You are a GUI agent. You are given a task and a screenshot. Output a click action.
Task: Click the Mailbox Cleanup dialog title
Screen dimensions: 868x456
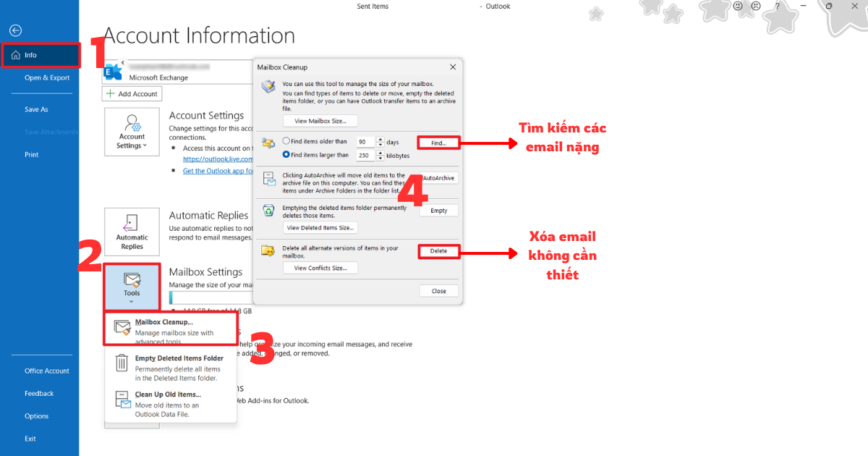(x=282, y=67)
